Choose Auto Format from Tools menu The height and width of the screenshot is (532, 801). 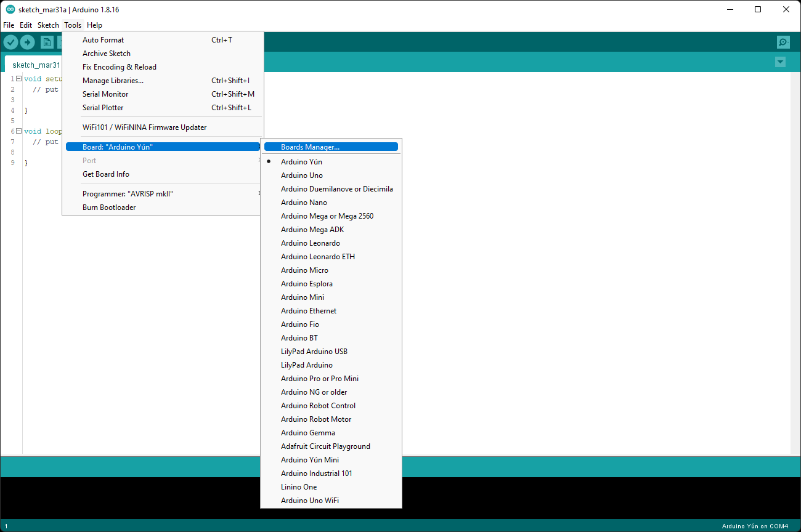pyautogui.click(x=163, y=40)
